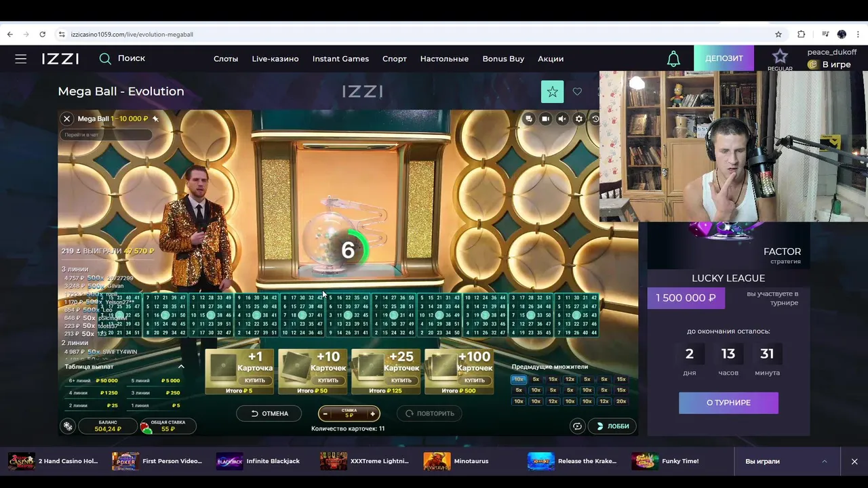
Task: Open Настольные games section
Action: click(x=444, y=59)
